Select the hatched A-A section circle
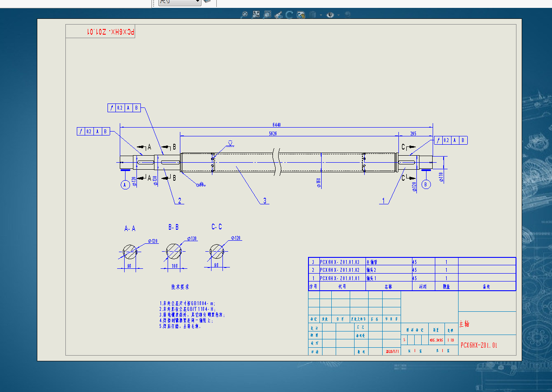Viewport: 552px width, 392px height. pos(130,252)
